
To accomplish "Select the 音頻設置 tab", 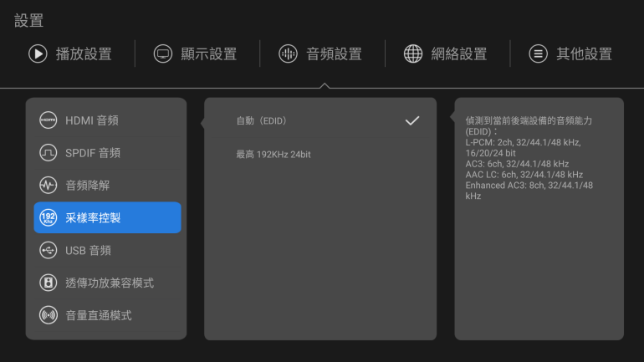I will [x=320, y=54].
